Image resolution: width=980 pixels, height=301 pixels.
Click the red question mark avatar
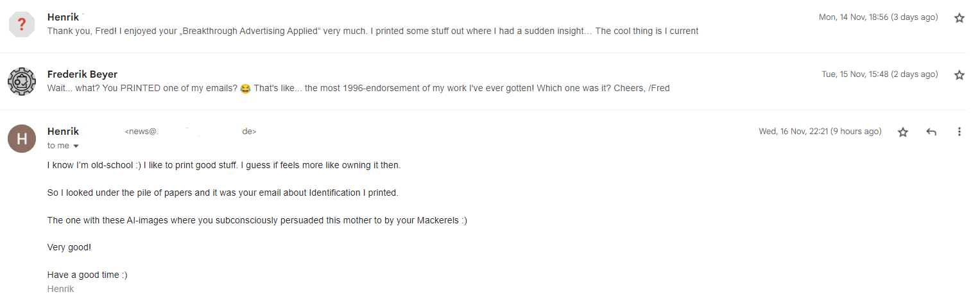21,24
